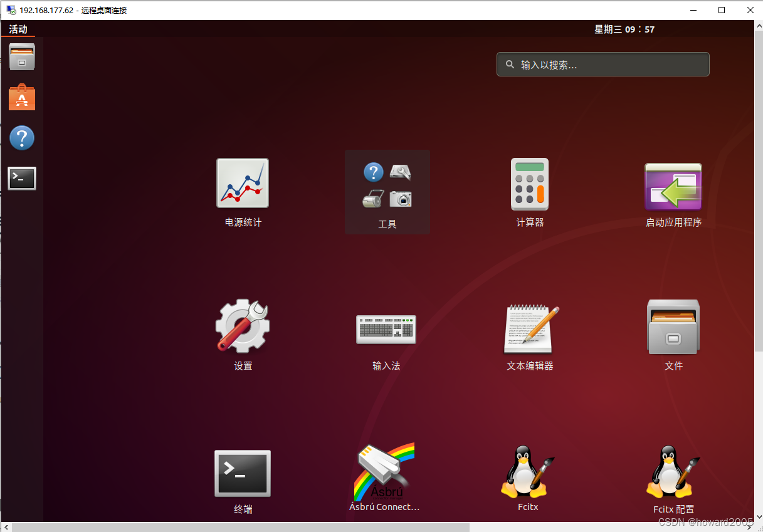Screen dimensions: 763x532
Task: Open Ubuntu Software in the dock
Action: point(22,97)
